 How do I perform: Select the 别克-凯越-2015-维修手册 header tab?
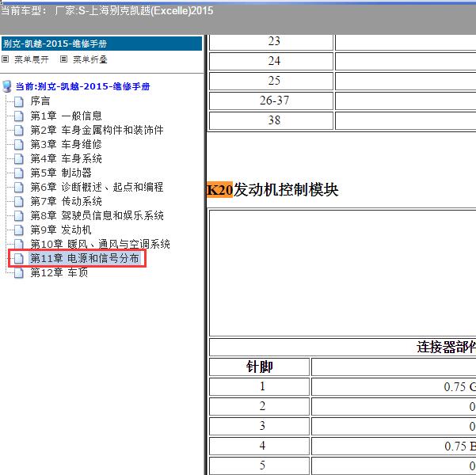tap(101, 44)
